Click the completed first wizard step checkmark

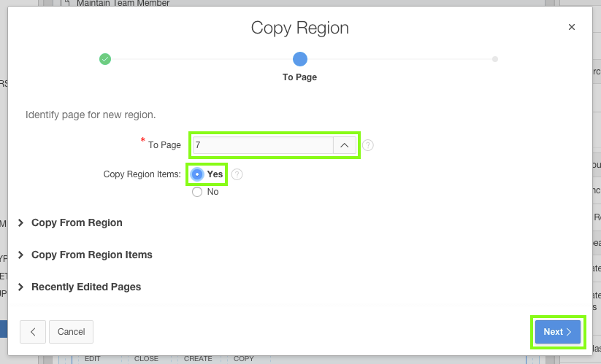(x=105, y=59)
